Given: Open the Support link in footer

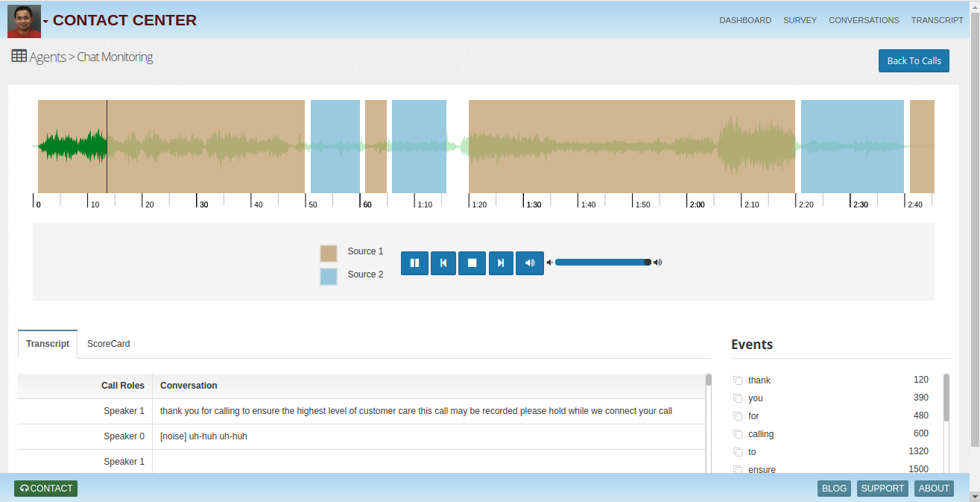Looking at the screenshot, I should click(882, 489).
